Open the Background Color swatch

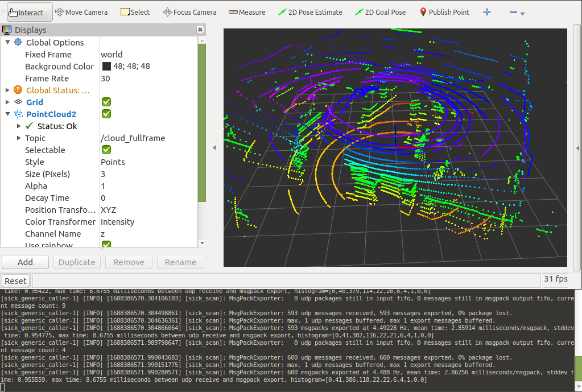tap(107, 66)
